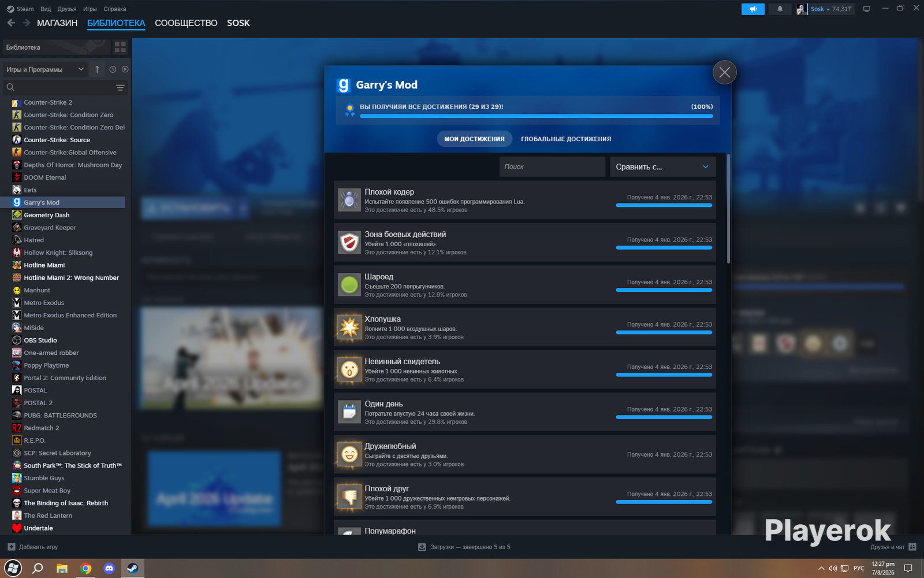Screen dimensions: 924x578
Task: Open Windows search from the taskbar
Action: click(38, 568)
